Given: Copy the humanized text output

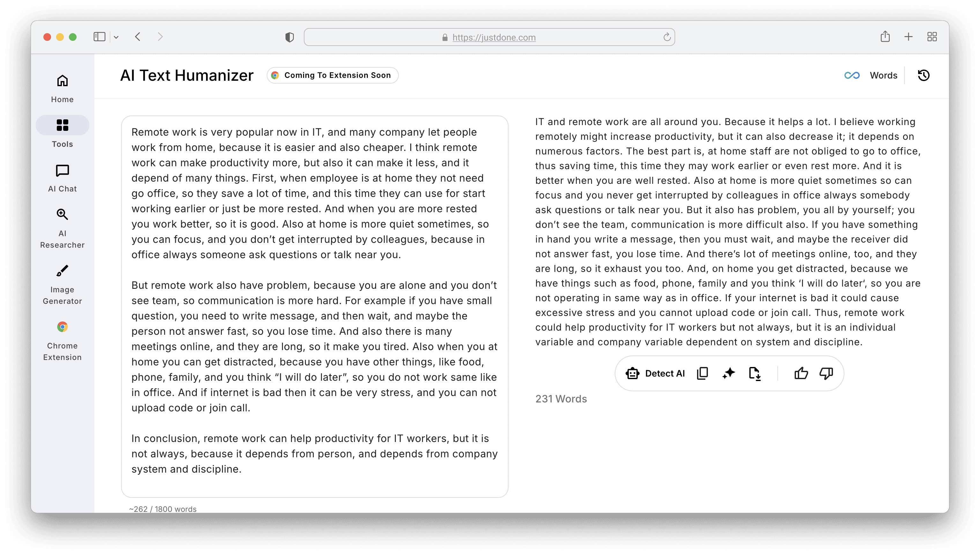Looking at the screenshot, I should click(702, 373).
